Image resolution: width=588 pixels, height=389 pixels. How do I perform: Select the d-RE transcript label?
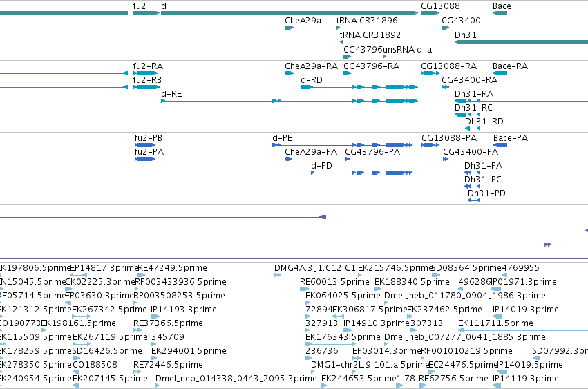point(171,94)
